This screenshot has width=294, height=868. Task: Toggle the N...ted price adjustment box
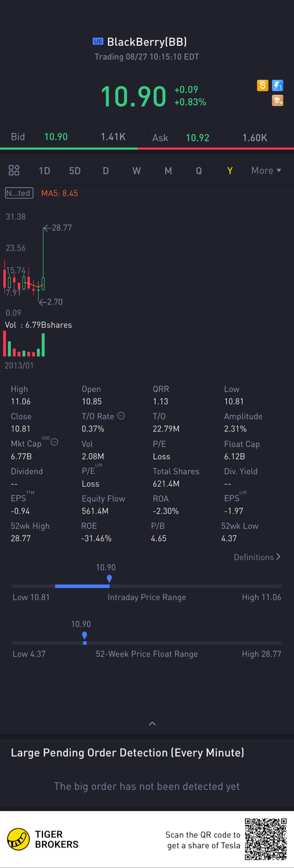pyautogui.click(x=19, y=193)
